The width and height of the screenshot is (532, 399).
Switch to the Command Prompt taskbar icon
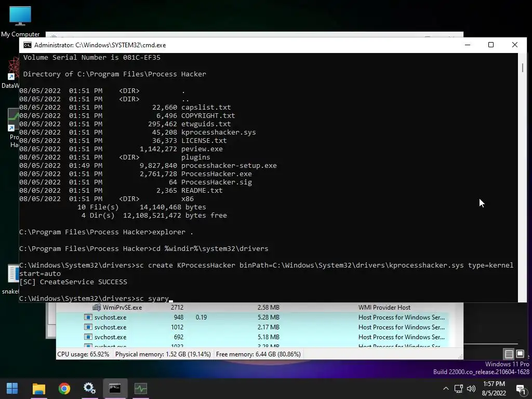coord(115,388)
